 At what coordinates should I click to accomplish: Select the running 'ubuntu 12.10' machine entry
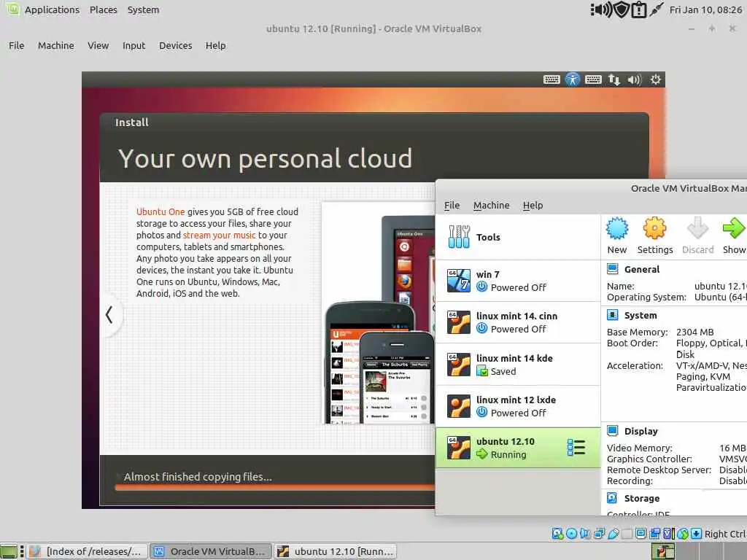(518, 448)
